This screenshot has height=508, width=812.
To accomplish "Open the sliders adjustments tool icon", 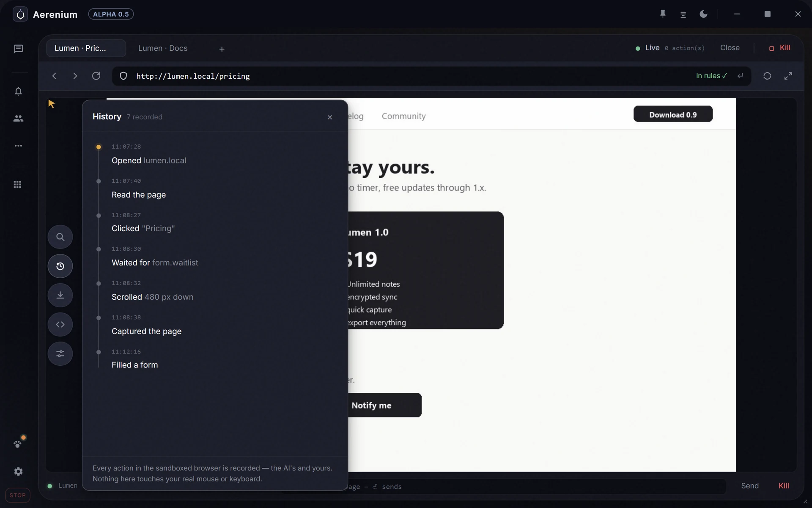I will (x=60, y=354).
